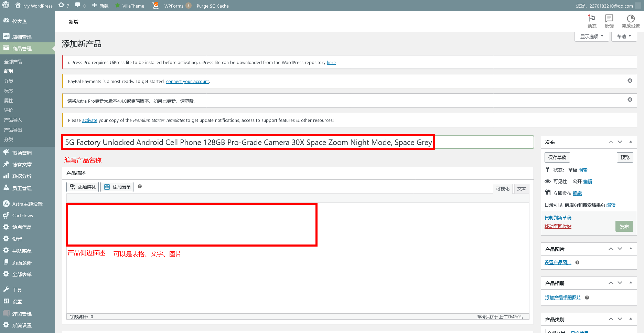Dismiss the Astra Pro update notice

pos(630,100)
